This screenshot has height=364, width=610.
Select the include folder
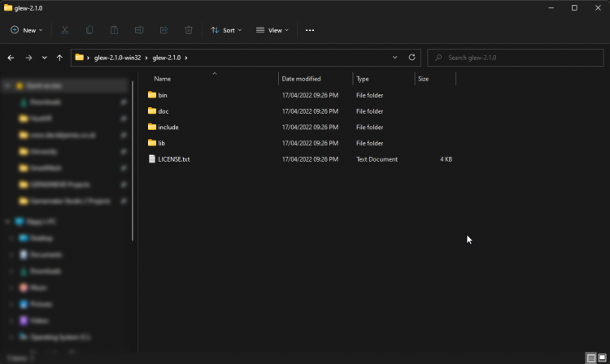(168, 128)
